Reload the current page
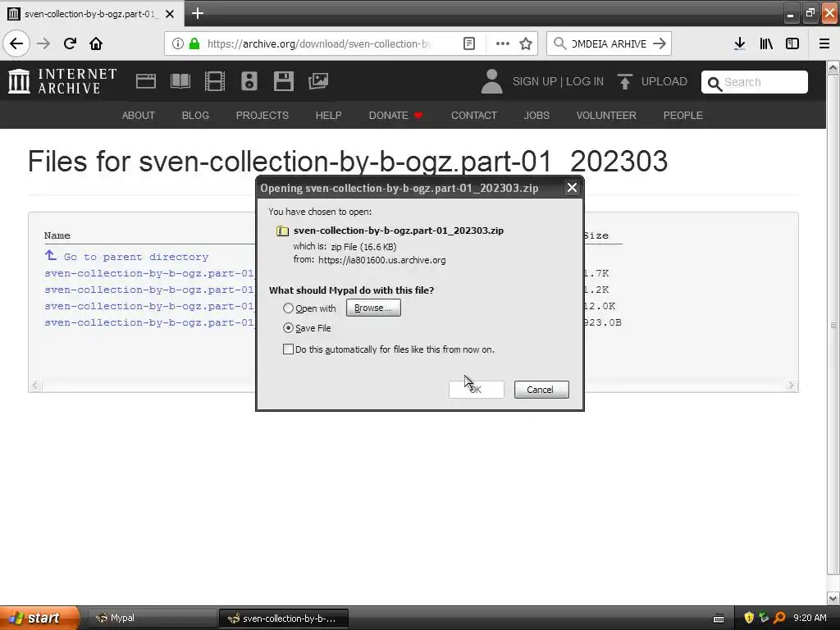 point(70,43)
